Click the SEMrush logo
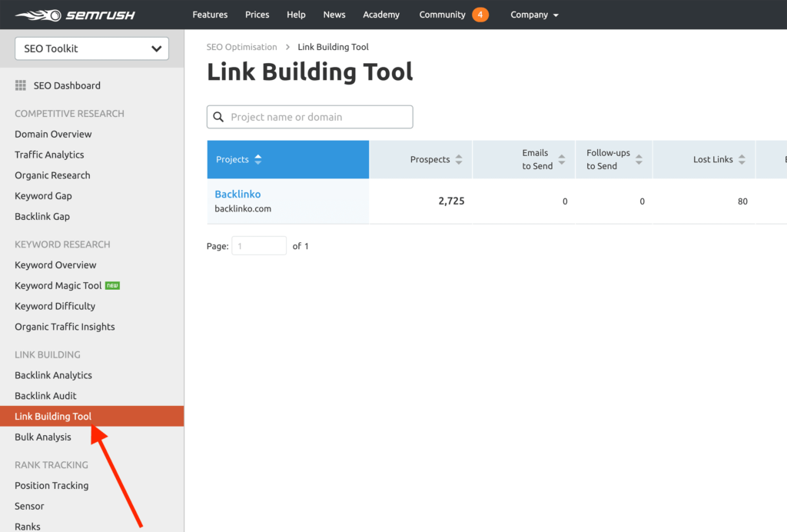The height and width of the screenshot is (532, 787). [74, 14]
